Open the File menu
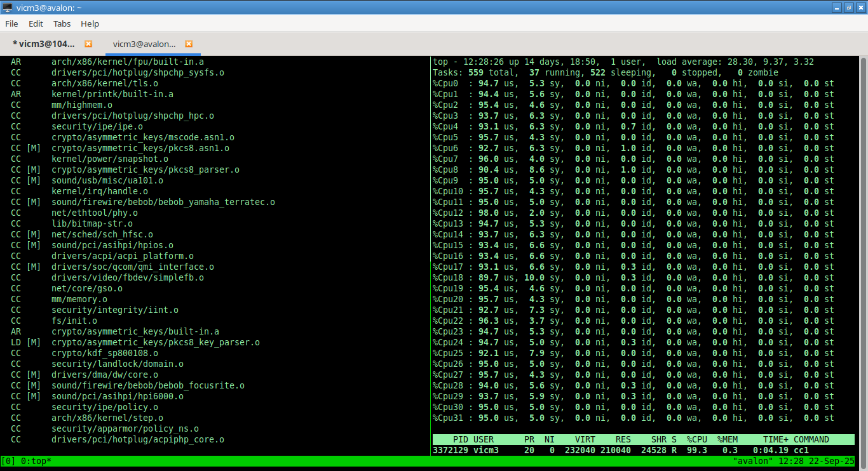This screenshot has height=471, width=868. [x=11, y=23]
